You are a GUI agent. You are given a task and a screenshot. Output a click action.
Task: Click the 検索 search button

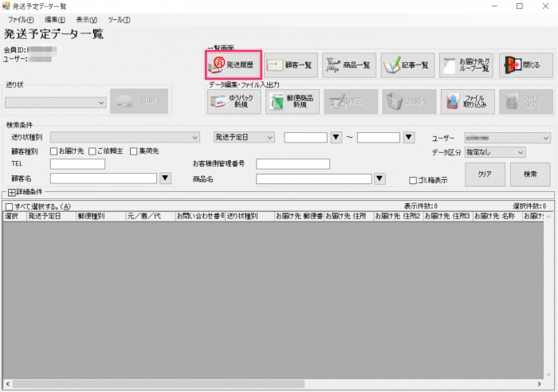tap(530, 174)
